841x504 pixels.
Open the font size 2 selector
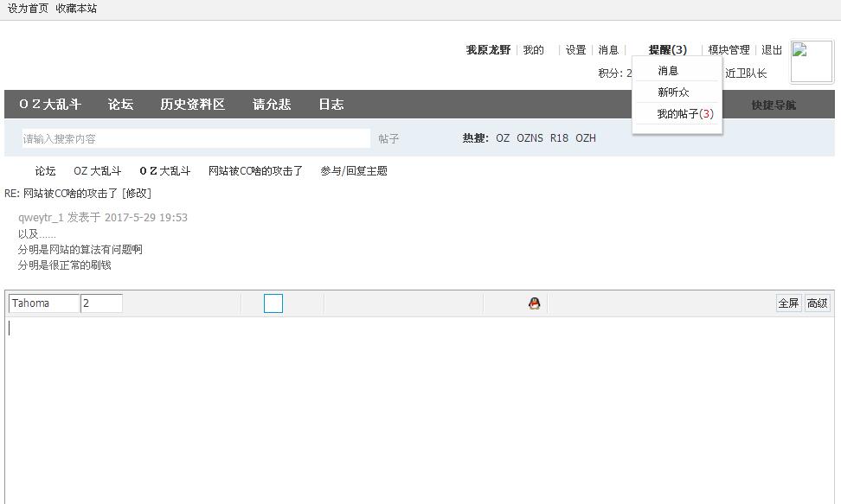coord(101,303)
